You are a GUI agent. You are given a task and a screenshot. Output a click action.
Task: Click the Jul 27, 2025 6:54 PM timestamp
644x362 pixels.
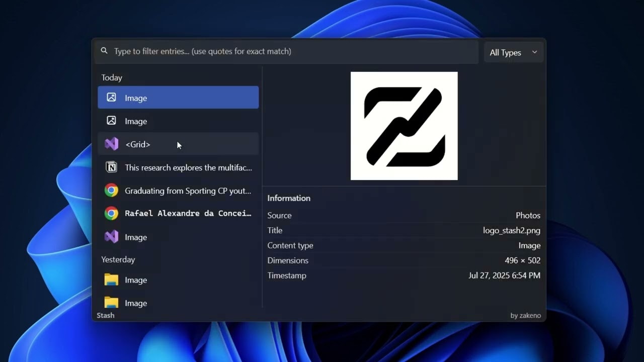(504, 276)
